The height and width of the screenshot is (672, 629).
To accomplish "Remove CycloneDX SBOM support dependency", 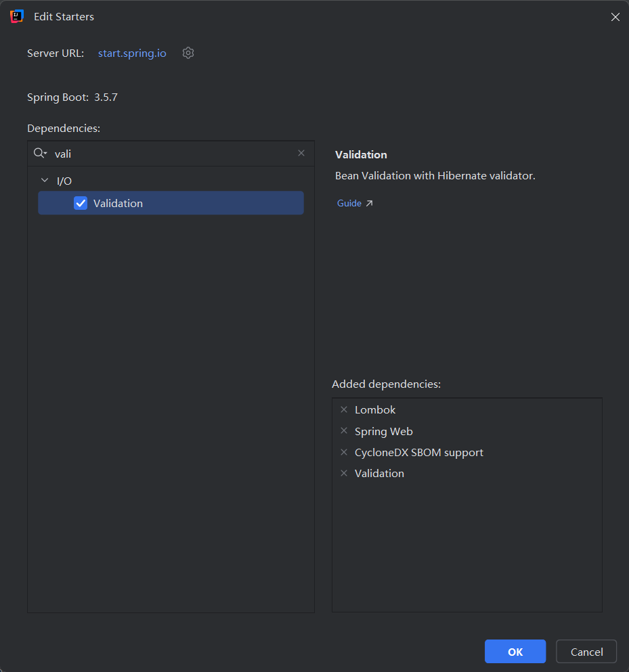I will (344, 452).
